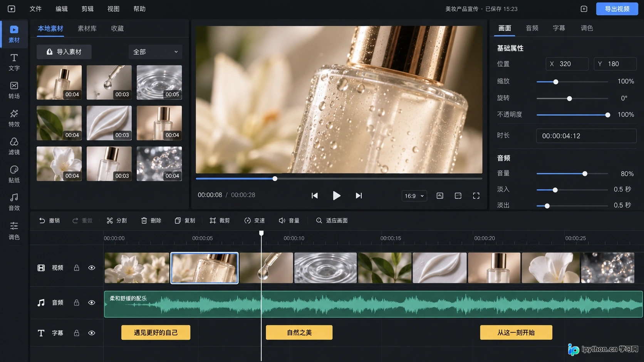Screen dimensions: 644x362
Task: Open the 贴纸 stickers panel
Action: click(14, 174)
